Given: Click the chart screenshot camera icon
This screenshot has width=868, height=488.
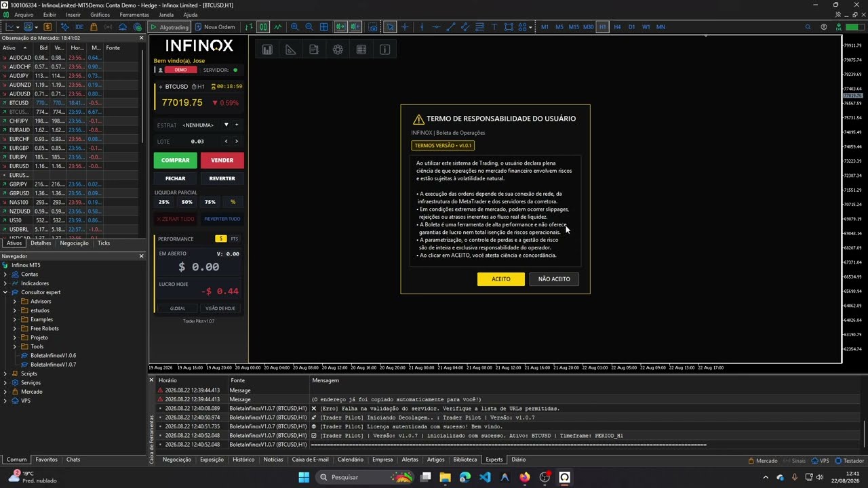Looking at the screenshot, I should pyautogui.click(x=373, y=27).
